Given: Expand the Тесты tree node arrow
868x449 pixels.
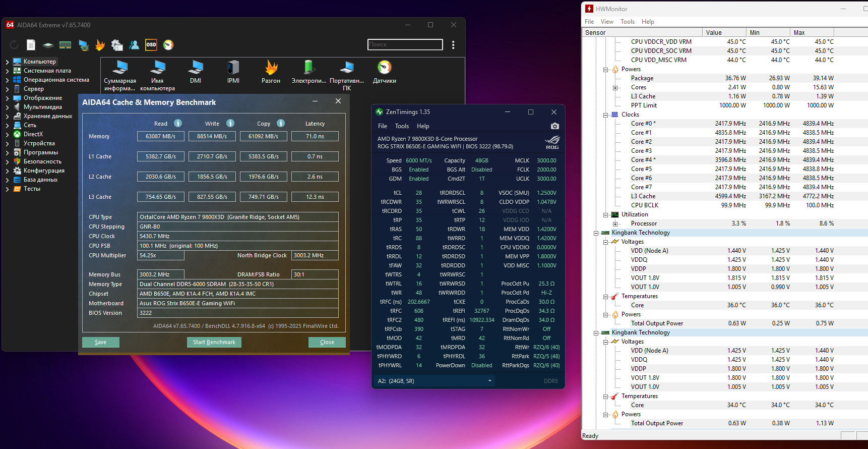Looking at the screenshot, I should (8, 189).
